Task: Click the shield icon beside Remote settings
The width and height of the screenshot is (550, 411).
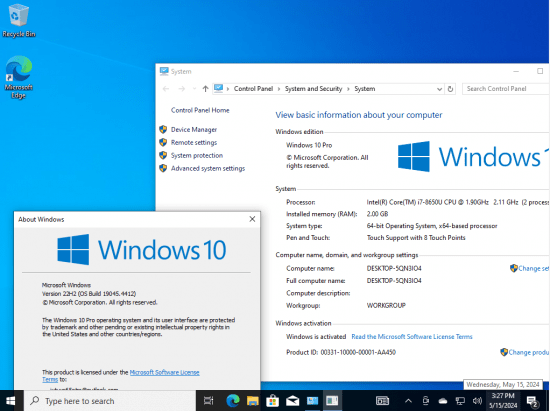Action: pyautogui.click(x=163, y=142)
